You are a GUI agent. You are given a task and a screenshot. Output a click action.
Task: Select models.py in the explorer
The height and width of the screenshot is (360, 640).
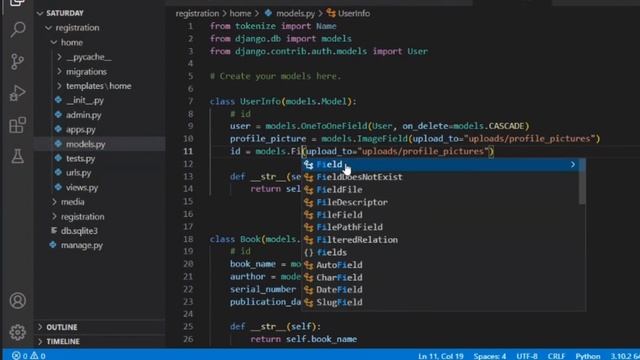tap(86, 144)
